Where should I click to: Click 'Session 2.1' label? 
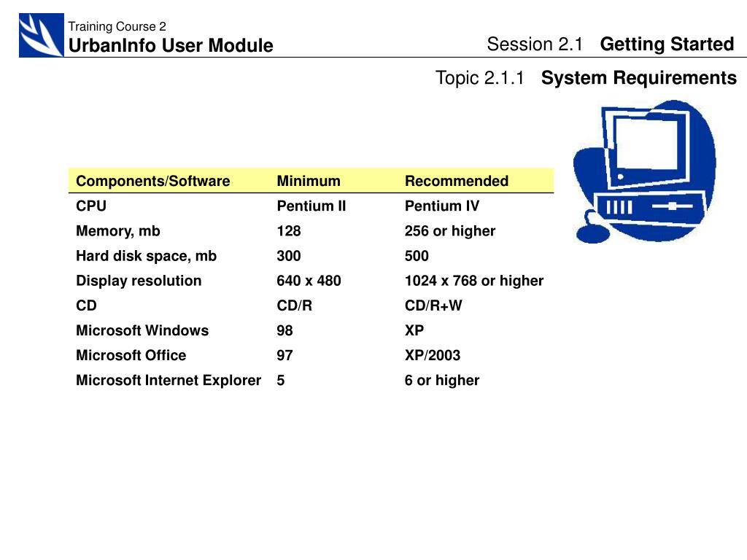coord(535,44)
